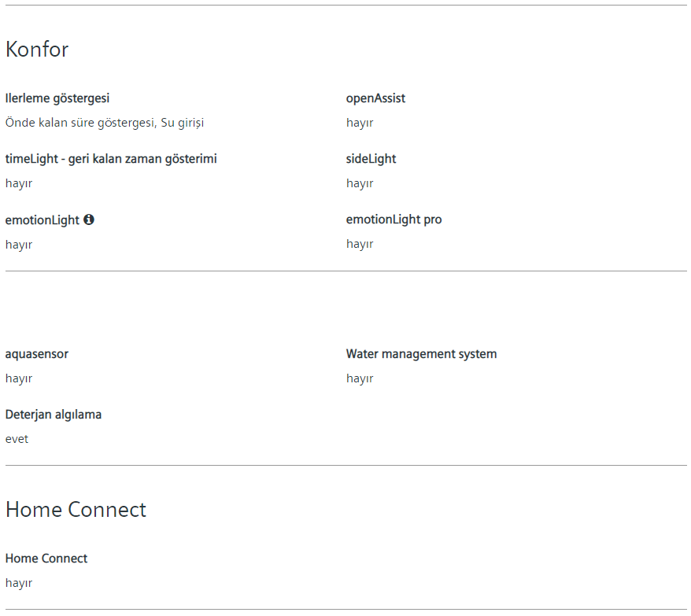Click the 'hayır' value under Water management system
Screen dimensions: 691x616
(360, 378)
